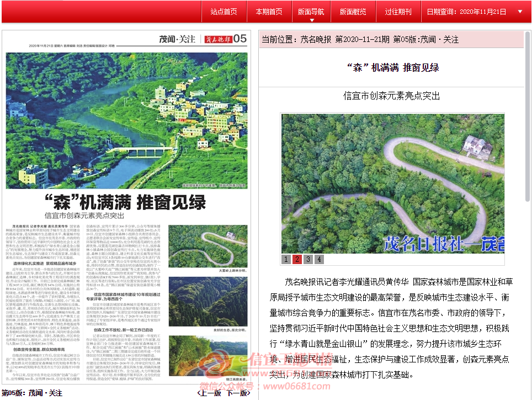Click the article title “森”机满满 推窗见绿 in the reader pane
Image resolution: width=532 pixels, height=400 pixels.
[x=393, y=67]
